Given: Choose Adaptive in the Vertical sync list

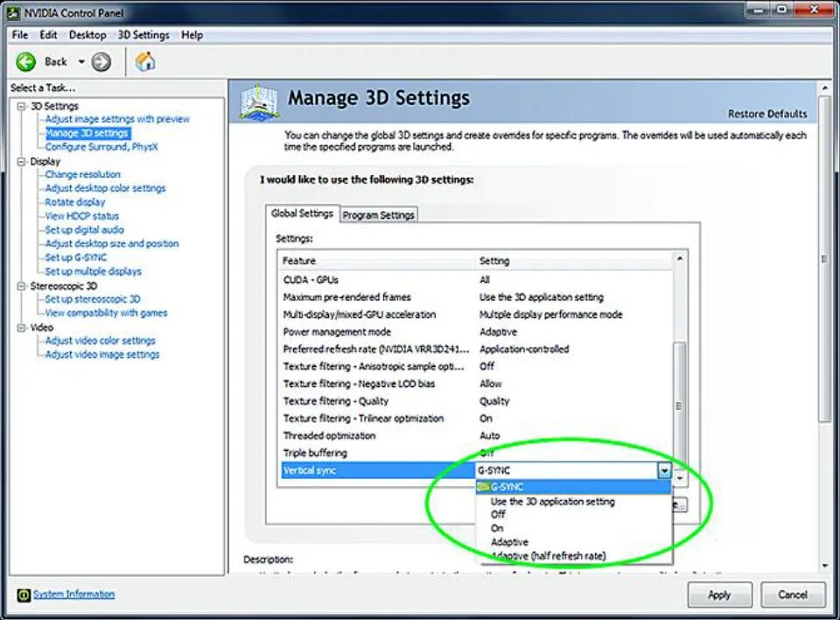Looking at the screenshot, I should click(573, 542).
